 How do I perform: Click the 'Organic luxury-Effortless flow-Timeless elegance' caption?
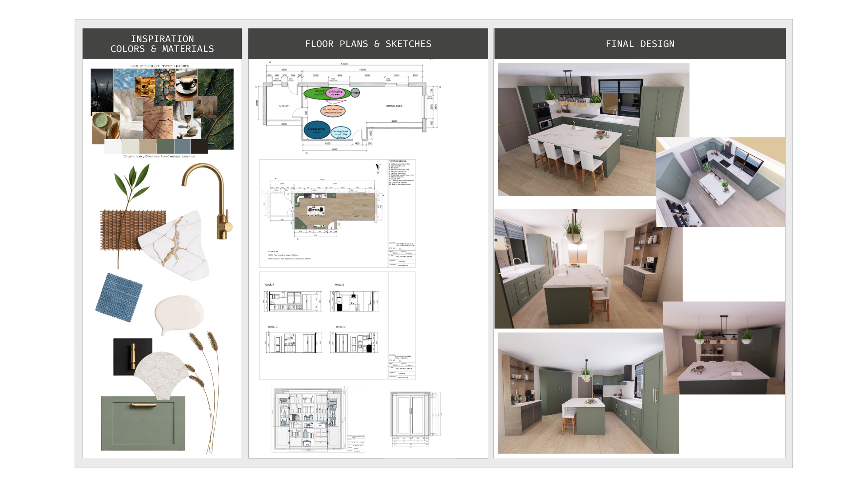(x=160, y=156)
